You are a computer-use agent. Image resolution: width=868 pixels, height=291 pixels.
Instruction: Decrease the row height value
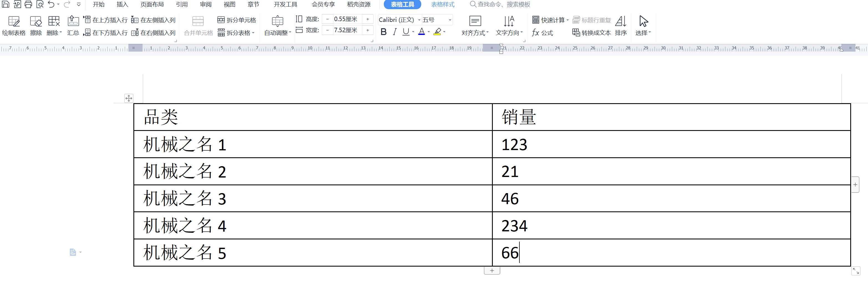(x=327, y=19)
